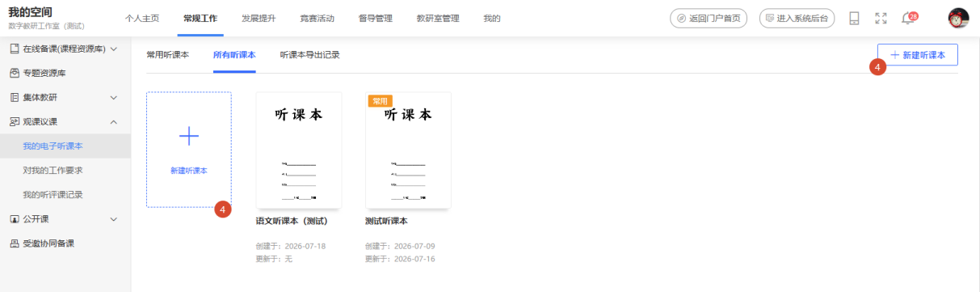Click 创建于：2026-07-09 date text
The width and height of the screenshot is (980, 292).
[400, 246]
